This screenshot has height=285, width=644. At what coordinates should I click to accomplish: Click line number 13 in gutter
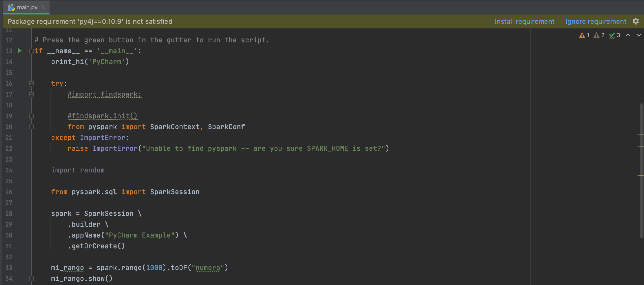tap(9, 51)
